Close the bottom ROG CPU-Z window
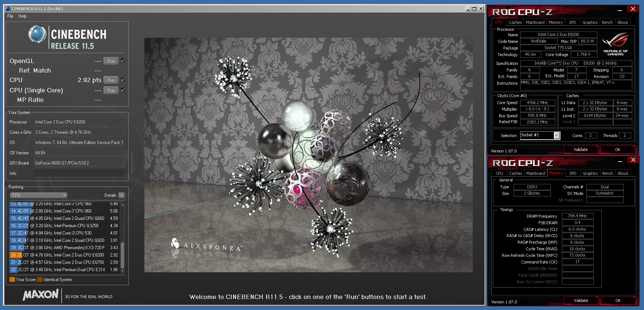 (x=633, y=160)
